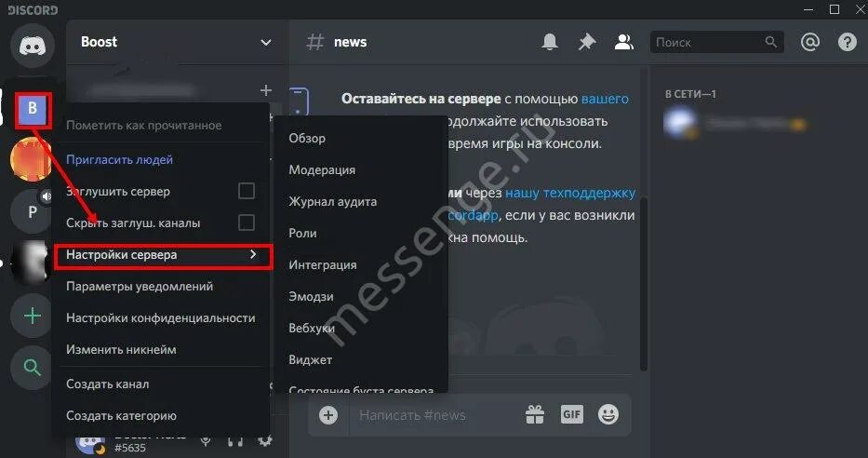The image size is (868, 458).
Task: Open the Nitro gift icon
Action: pyautogui.click(x=535, y=415)
